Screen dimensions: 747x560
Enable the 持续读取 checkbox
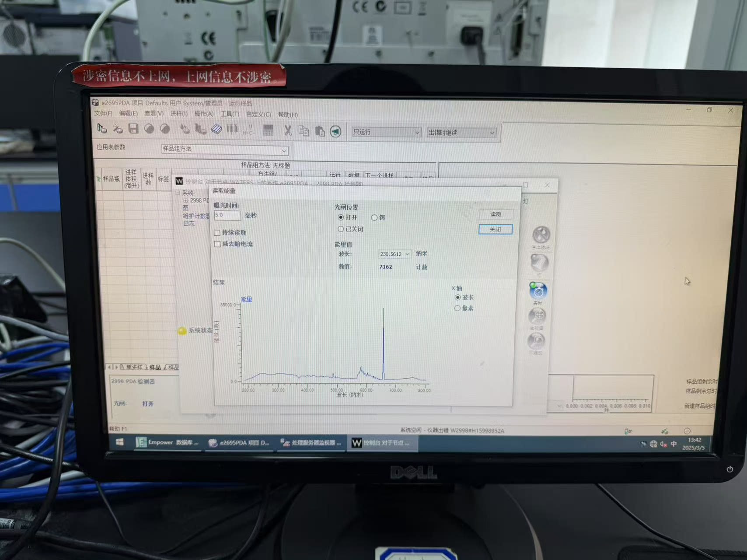pyautogui.click(x=217, y=233)
